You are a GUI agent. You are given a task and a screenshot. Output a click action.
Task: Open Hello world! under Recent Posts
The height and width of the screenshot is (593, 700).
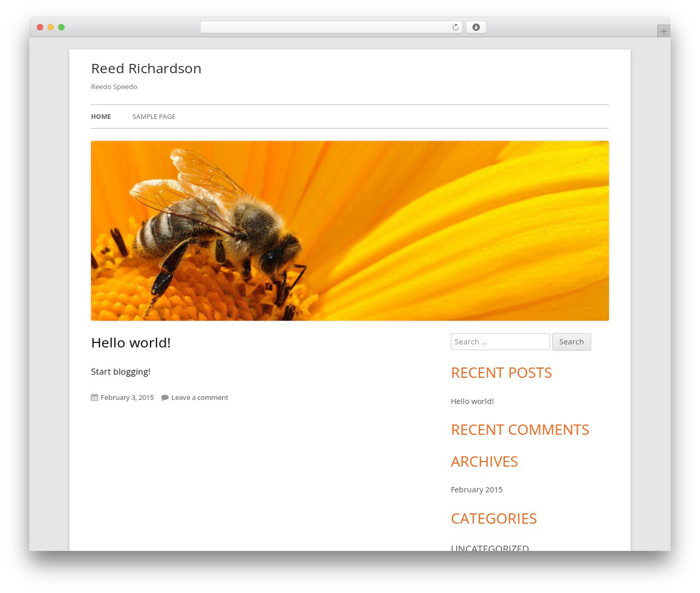click(x=472, y=401)
